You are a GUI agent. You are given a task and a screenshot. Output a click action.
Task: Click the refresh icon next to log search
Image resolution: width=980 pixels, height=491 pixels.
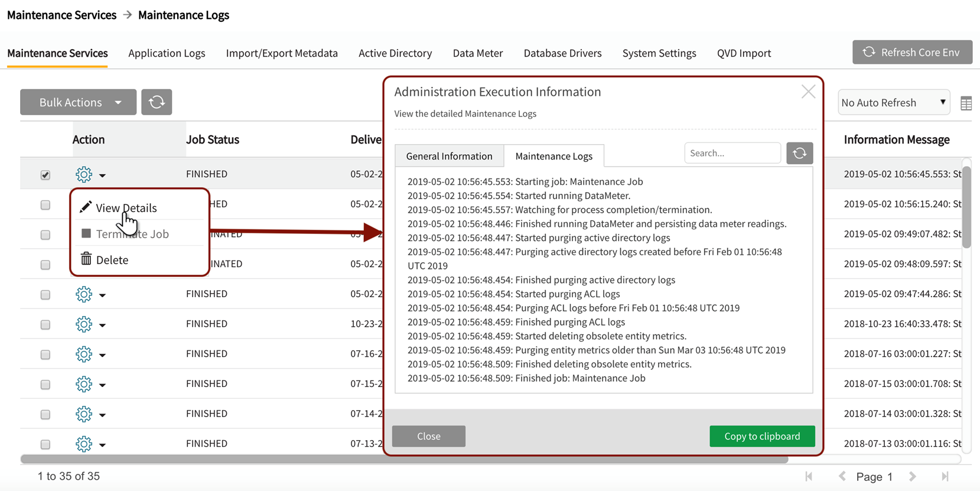point(799,153)
